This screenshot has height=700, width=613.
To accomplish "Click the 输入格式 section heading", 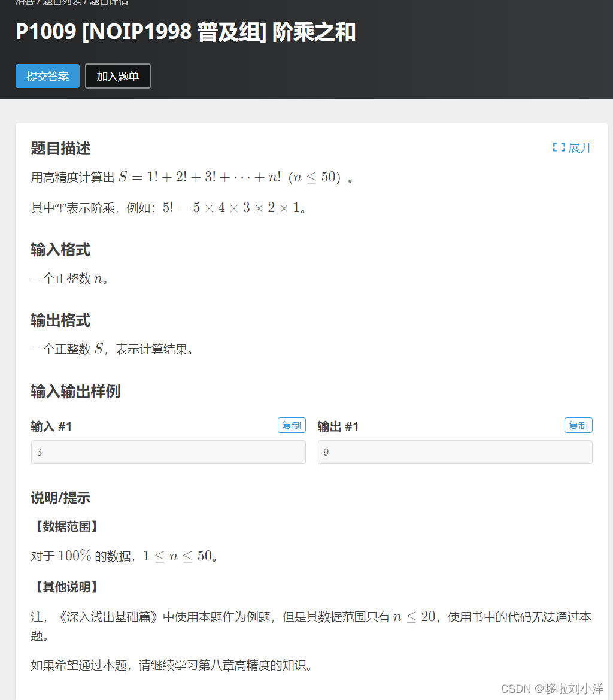I will point(60,250).
